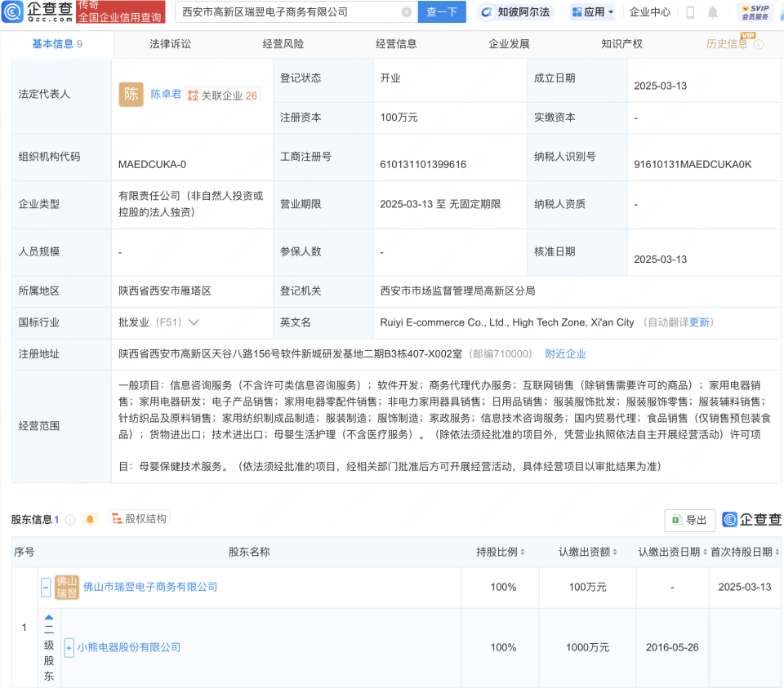Switch to the 法律诉讼 tab

tap(170, 44)
